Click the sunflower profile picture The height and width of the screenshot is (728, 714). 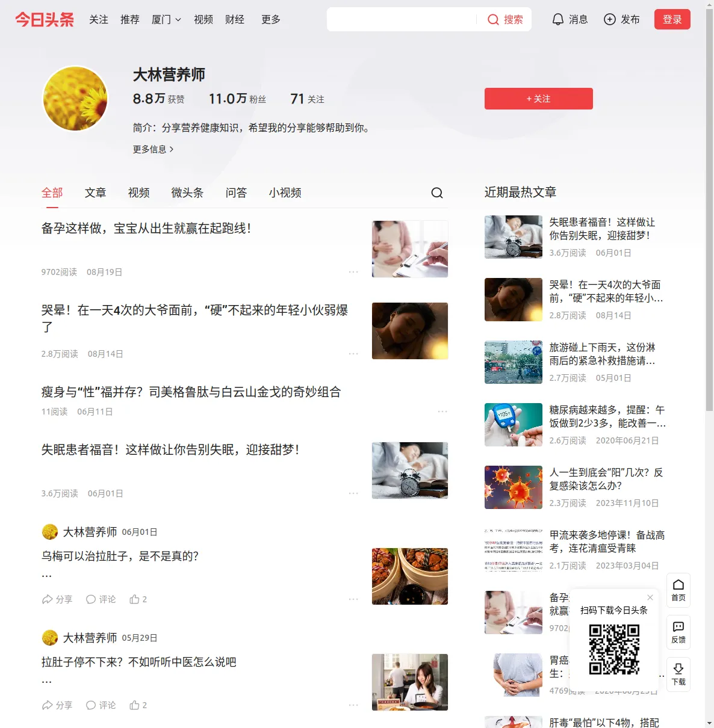point(75,99)
